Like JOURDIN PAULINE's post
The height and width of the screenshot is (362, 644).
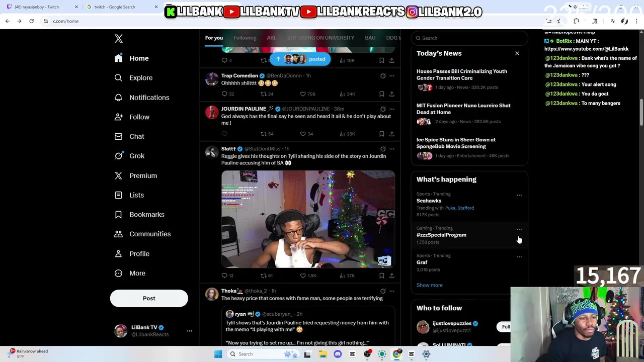[x=303, y=134]
